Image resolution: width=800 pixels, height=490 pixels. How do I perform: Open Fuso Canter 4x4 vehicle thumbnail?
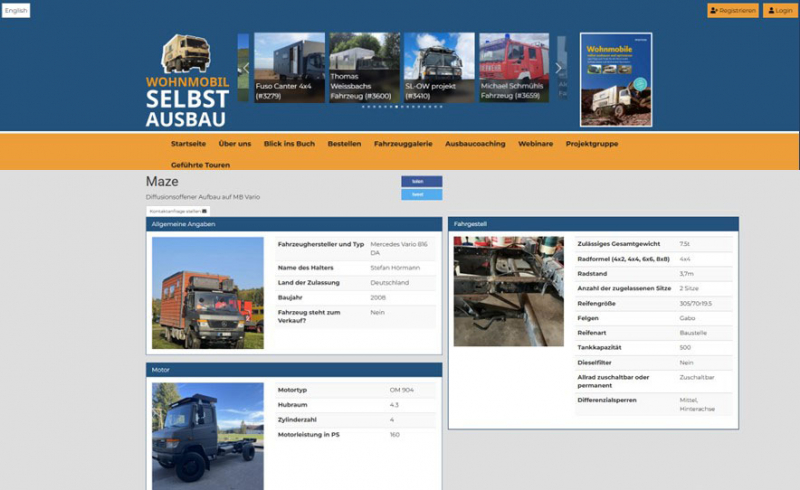pyautogui.click(x=289, y=69)
